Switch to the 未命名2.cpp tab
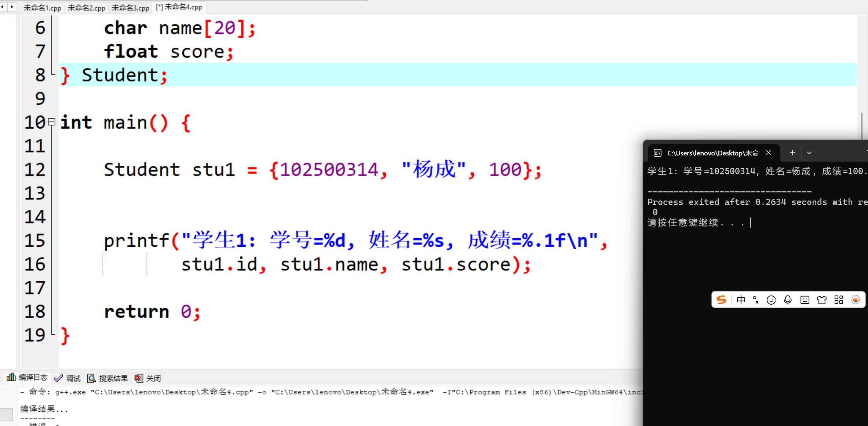868x426 pixels. (86, 8)
